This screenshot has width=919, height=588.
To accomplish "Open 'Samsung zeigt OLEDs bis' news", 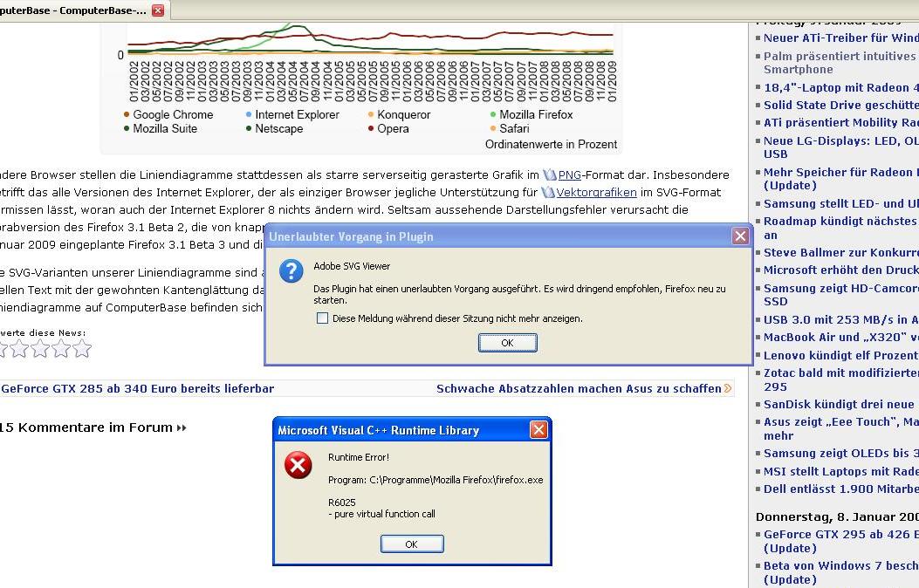I will (x=841, y=454).
